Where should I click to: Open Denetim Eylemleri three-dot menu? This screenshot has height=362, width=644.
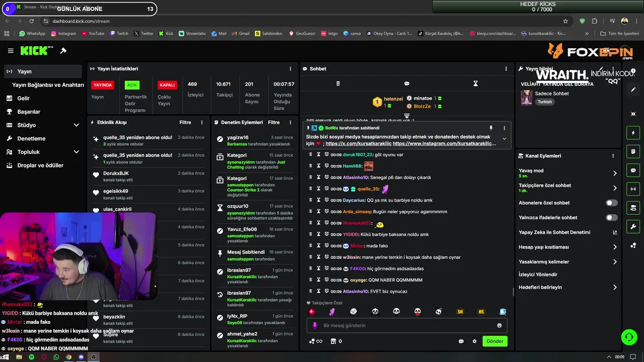[x=290, y=122]
